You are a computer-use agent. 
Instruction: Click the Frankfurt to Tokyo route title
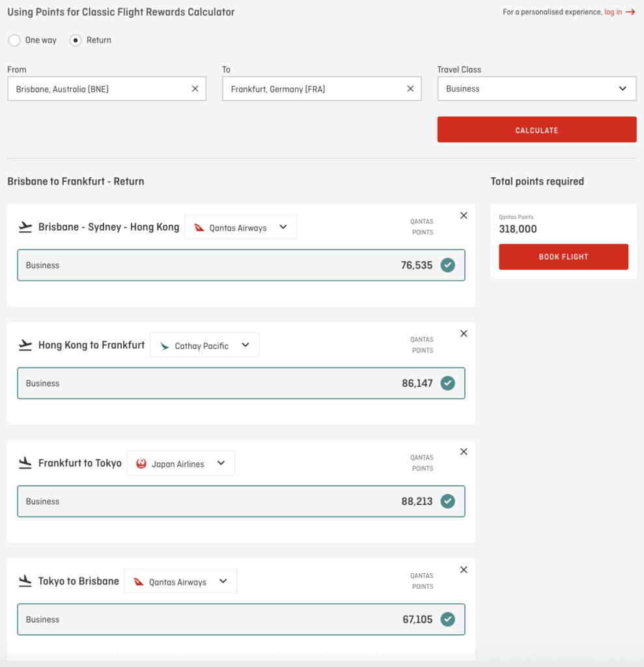click(x=80, y=463)
